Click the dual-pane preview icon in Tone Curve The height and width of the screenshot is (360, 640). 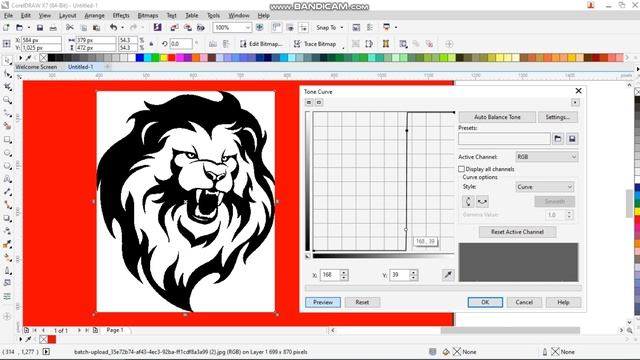(309, 102)
